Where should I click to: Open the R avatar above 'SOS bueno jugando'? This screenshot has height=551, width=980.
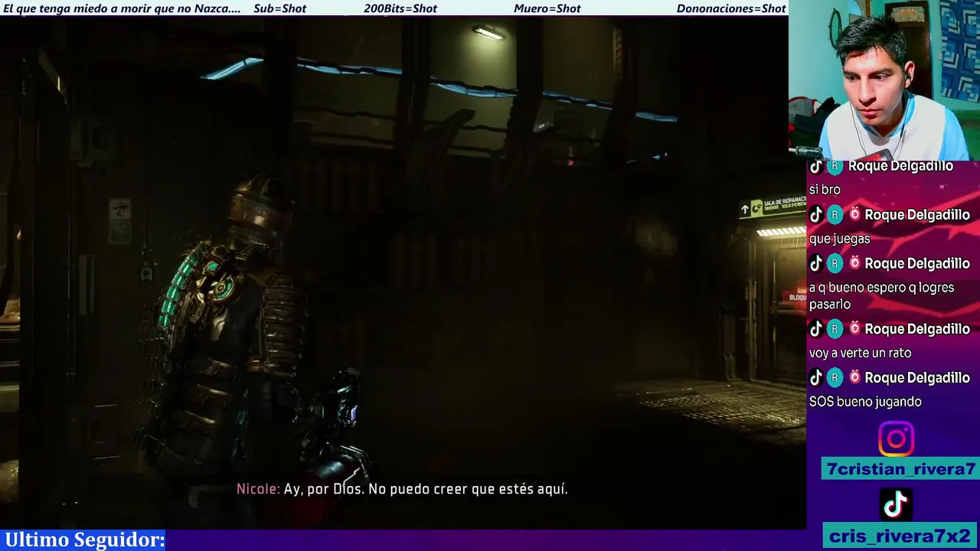[835, 377]
